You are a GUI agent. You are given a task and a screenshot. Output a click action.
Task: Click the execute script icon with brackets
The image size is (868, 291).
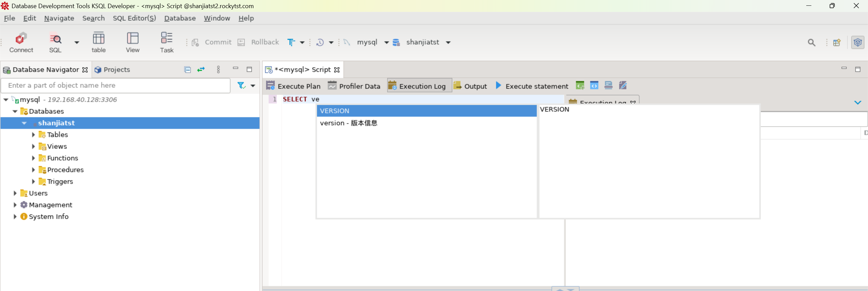[x=594, y=85]
